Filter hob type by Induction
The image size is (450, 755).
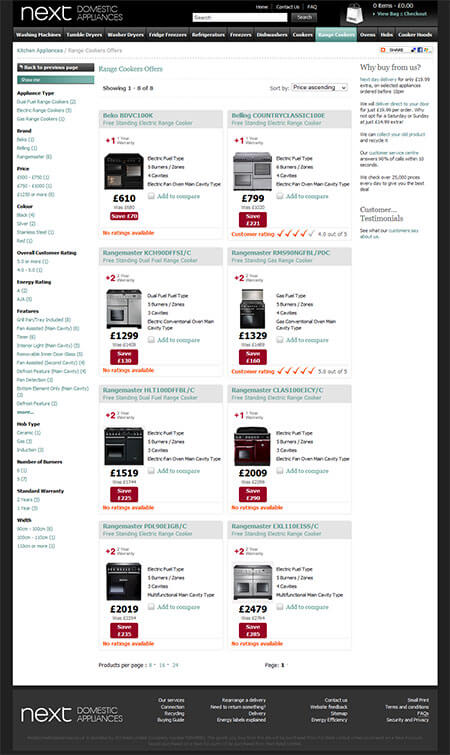30,450
